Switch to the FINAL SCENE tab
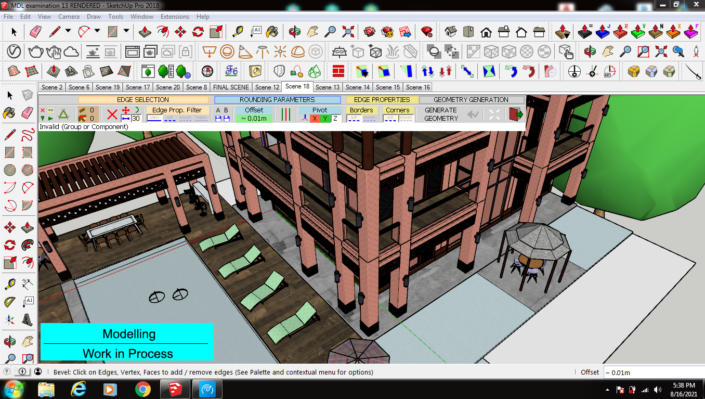The width and height of the screenshot is (705, 399). (x=231, y=87)
